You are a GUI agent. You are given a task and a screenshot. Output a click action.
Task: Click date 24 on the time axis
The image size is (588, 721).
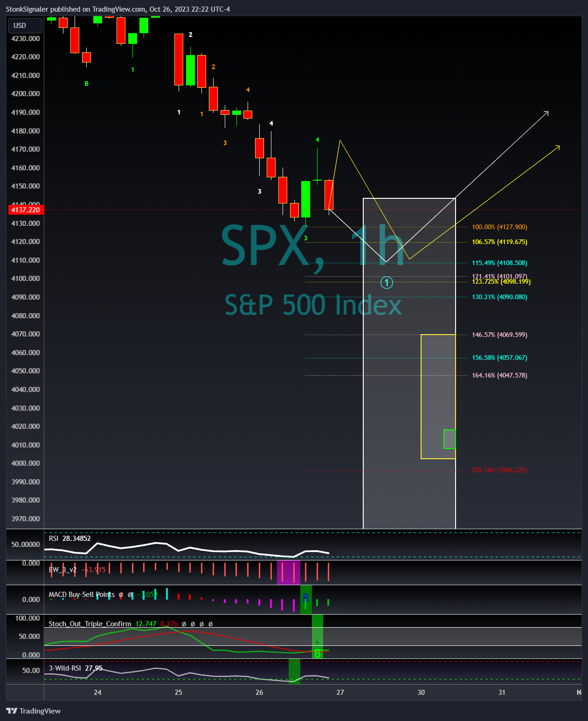tap(97, 693)
